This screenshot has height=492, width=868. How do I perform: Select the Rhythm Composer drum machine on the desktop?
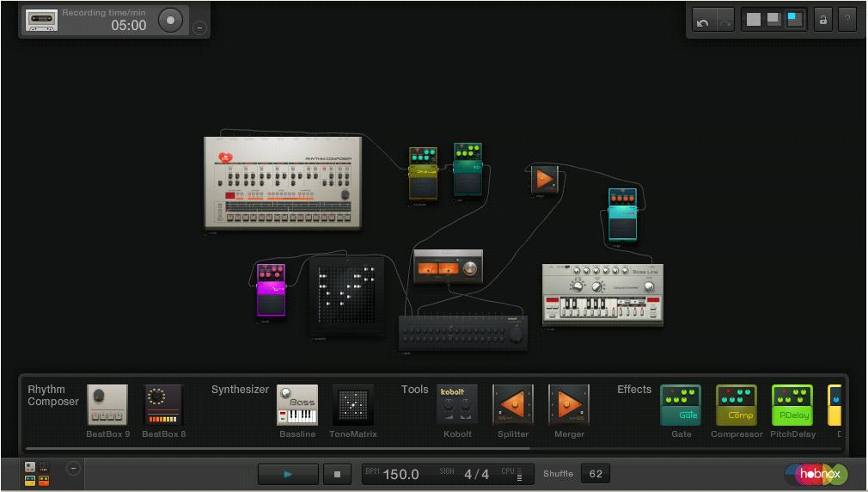pos(283,183)
